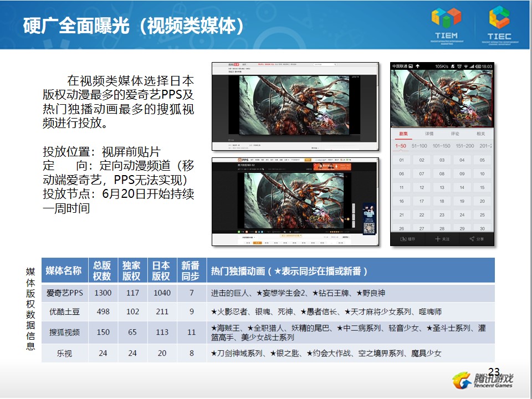The height and width of the screenshot is (399, 532).
Task: Switch to the 评论 tab in phone screenshot
Action: click(x=455, y=134)
